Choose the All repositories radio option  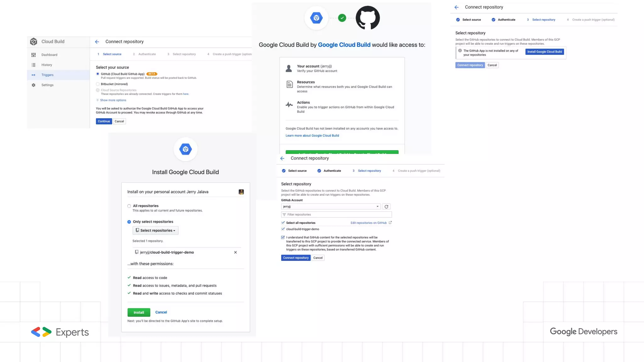coord(129,206)
